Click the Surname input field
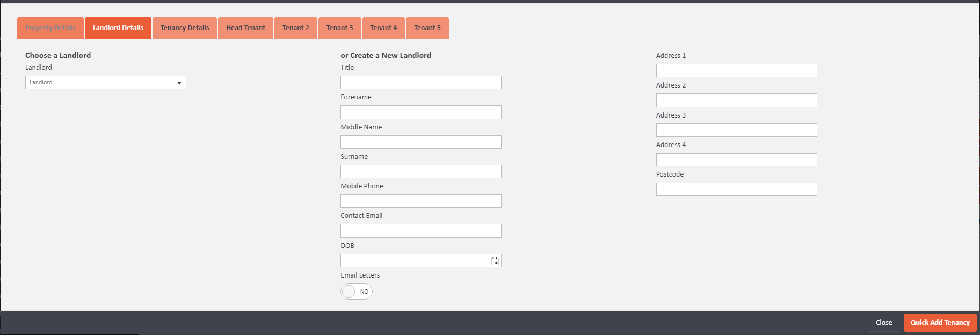 coord(420,172)
